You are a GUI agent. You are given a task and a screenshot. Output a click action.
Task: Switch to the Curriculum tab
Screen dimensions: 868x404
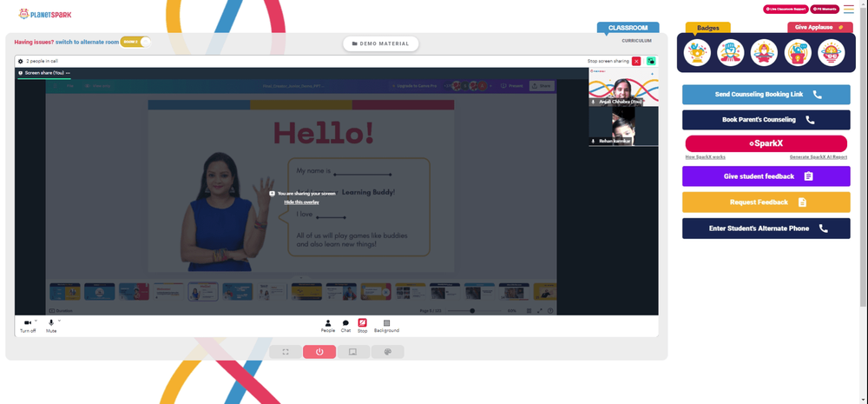coord(636,41)
